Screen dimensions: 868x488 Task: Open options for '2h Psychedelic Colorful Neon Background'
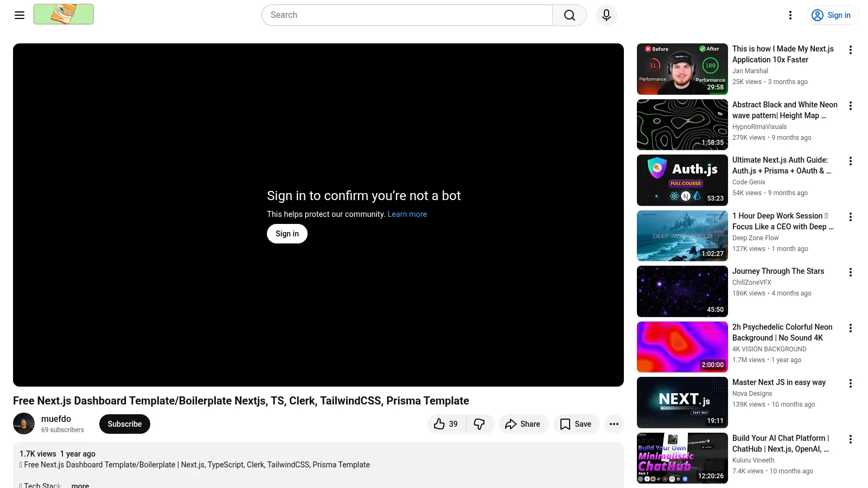(851, 328)
